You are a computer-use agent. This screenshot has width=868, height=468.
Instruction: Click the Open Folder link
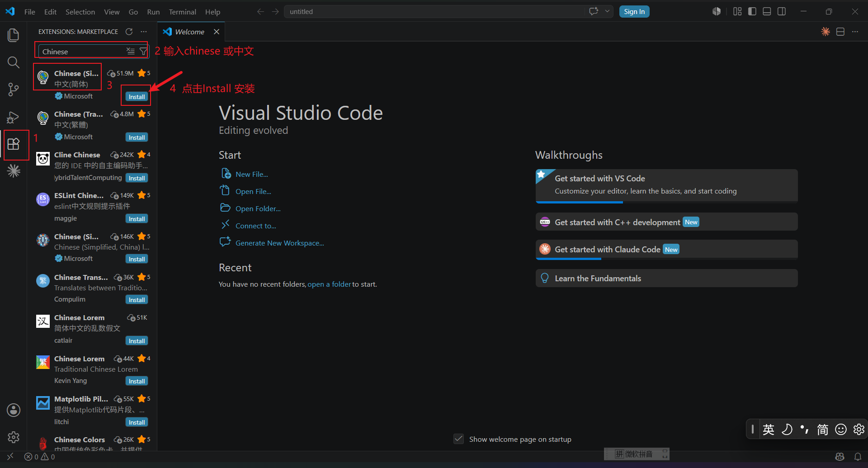pos(258,209)
